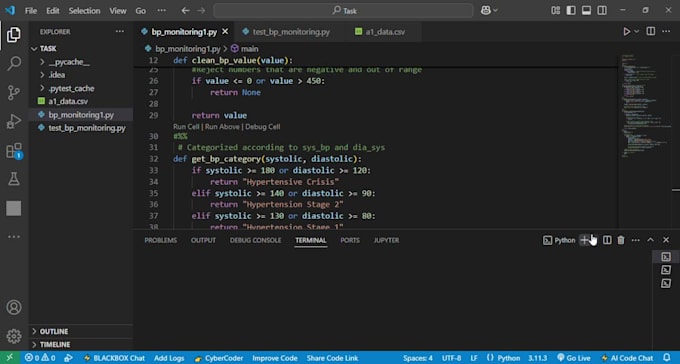Click BLACKBOX Chat in status bar

tap(114, 358)
